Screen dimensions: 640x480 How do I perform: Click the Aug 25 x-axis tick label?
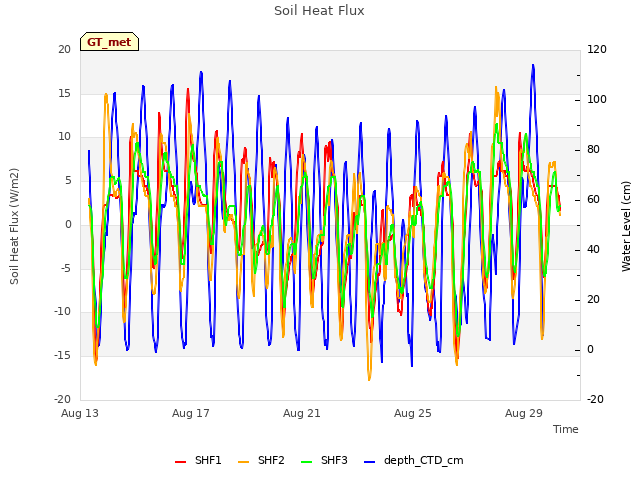point(413,413)
